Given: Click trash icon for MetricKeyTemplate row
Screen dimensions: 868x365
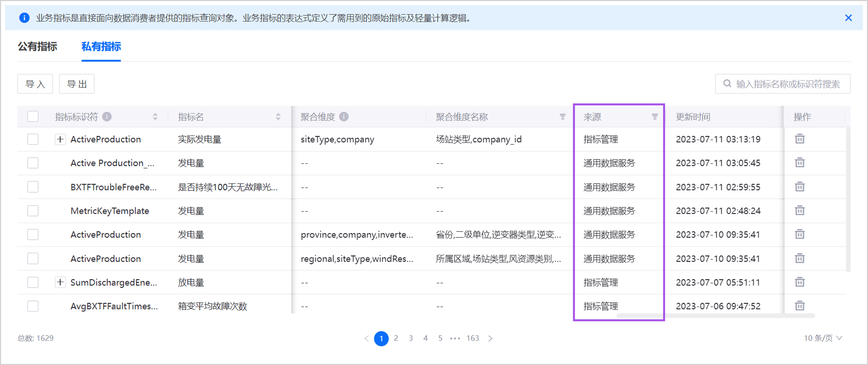Looking at the screenshot, I should pos(800,211).
